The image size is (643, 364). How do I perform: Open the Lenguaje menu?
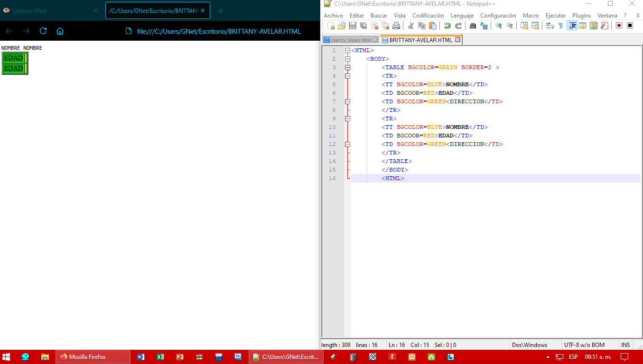pyautogui.click(x=462, y=16)
